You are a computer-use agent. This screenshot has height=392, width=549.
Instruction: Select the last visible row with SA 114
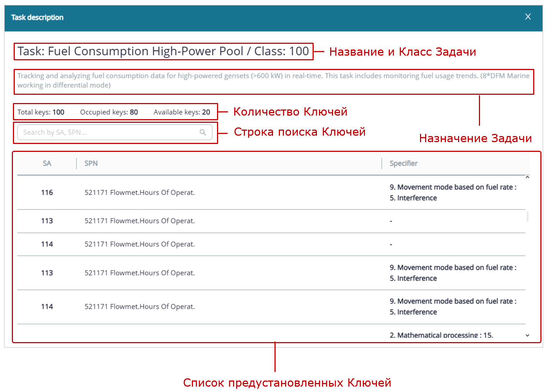216,307
